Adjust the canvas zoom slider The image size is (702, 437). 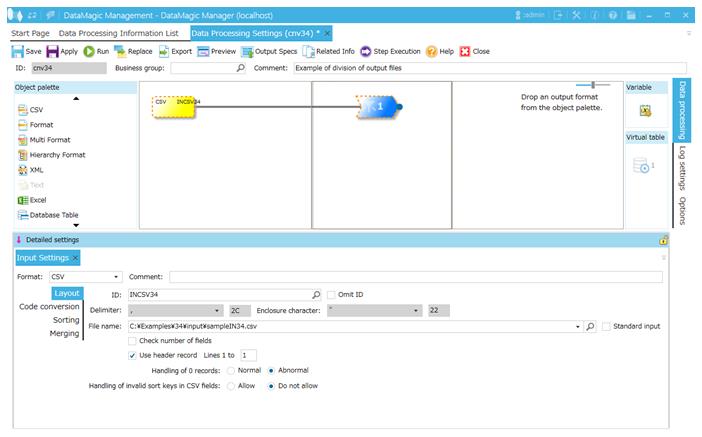coord(593,85)
